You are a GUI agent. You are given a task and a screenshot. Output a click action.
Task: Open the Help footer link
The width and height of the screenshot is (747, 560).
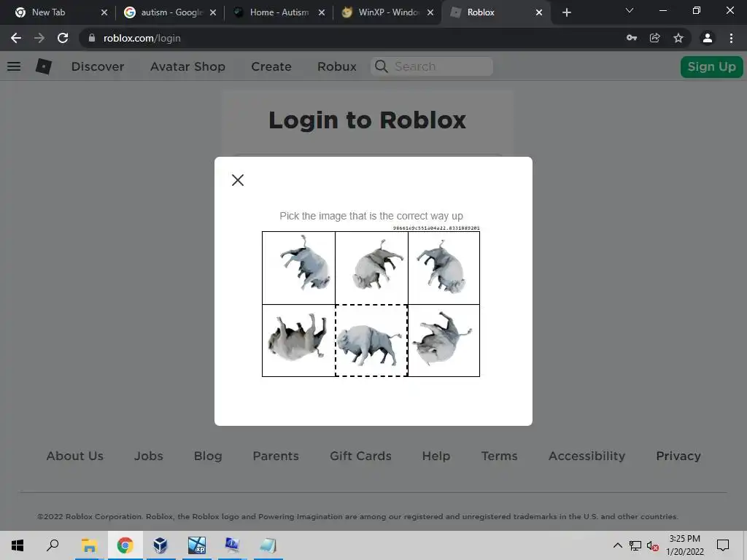coord(436,456)
